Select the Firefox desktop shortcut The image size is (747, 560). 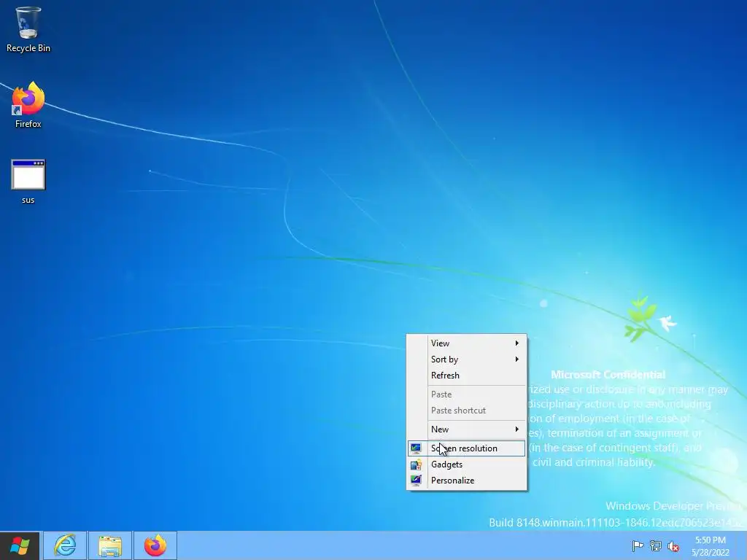28,105
